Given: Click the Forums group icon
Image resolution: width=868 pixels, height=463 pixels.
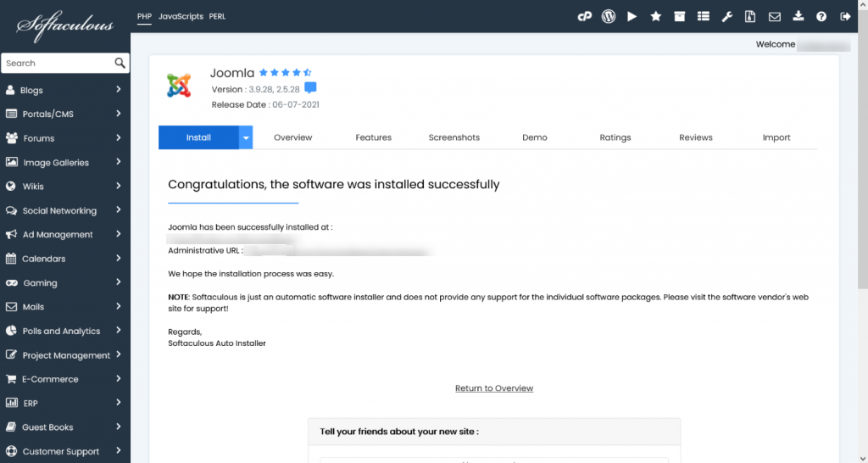Looking at the screenshot, I should [11, 138].
